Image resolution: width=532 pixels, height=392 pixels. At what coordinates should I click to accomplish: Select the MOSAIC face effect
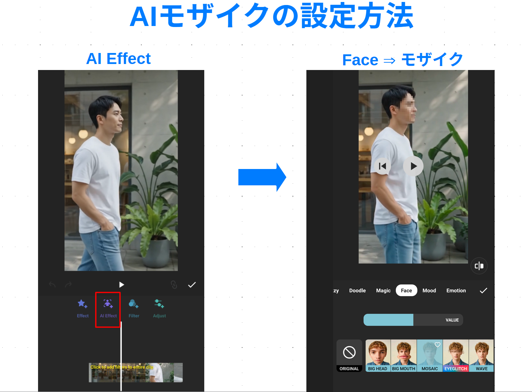coord(430,356)
